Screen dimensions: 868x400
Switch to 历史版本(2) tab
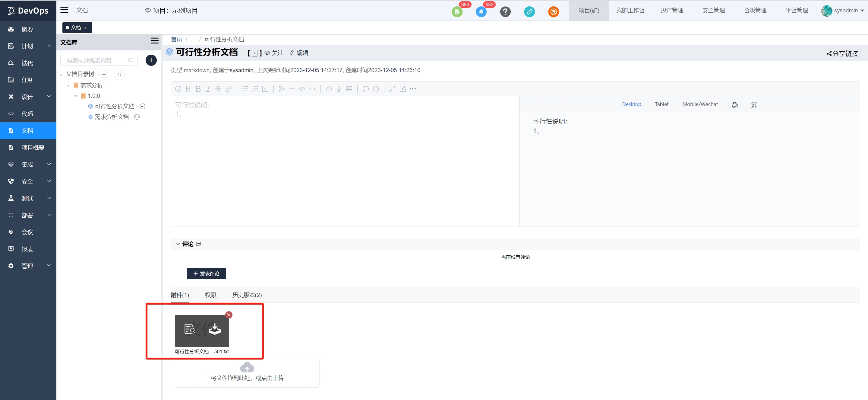click(247, 295)
